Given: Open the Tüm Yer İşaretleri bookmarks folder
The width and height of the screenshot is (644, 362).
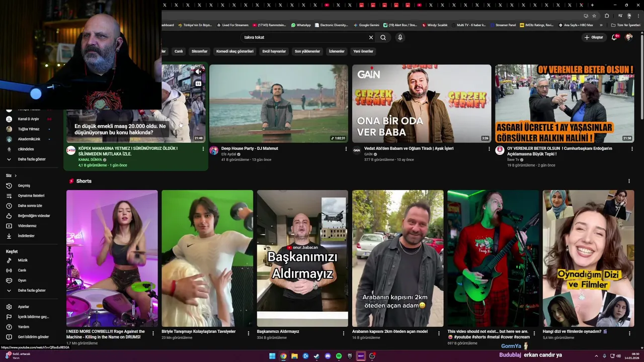Looking at the screenshot, I should pyautogui.click(x=626, y=25).
